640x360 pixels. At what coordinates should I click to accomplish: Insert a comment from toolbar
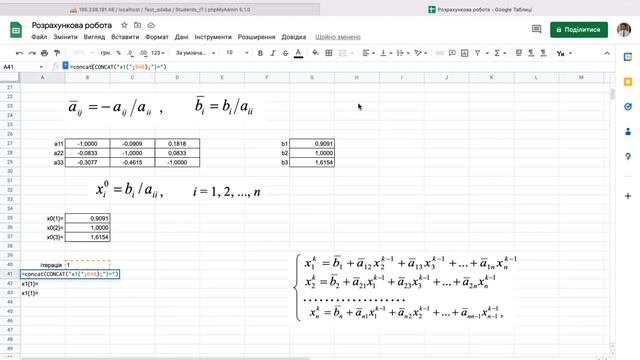pyautogui.click(x=452, y=53)
